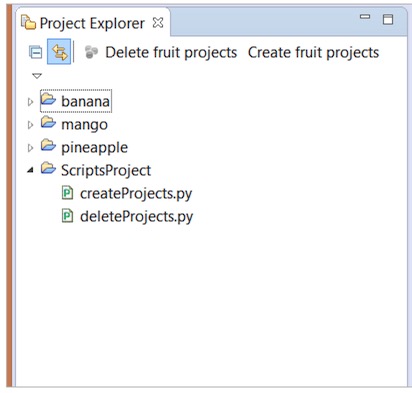
Task: Open the View Menu dropdown triangle
Action: pos(37,76)
